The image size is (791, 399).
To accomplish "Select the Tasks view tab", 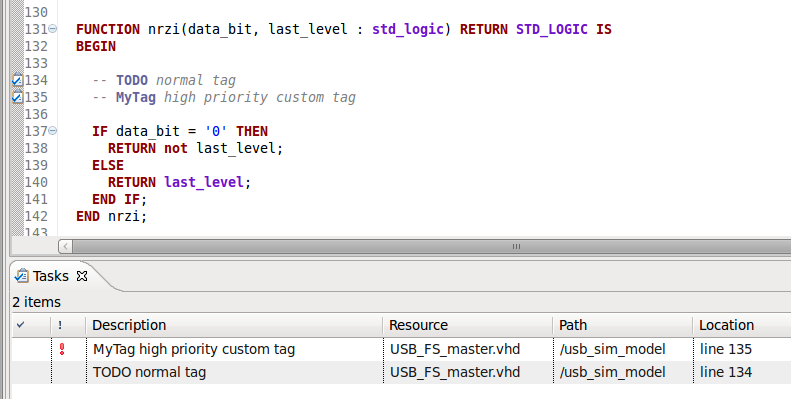I will 50,276.
